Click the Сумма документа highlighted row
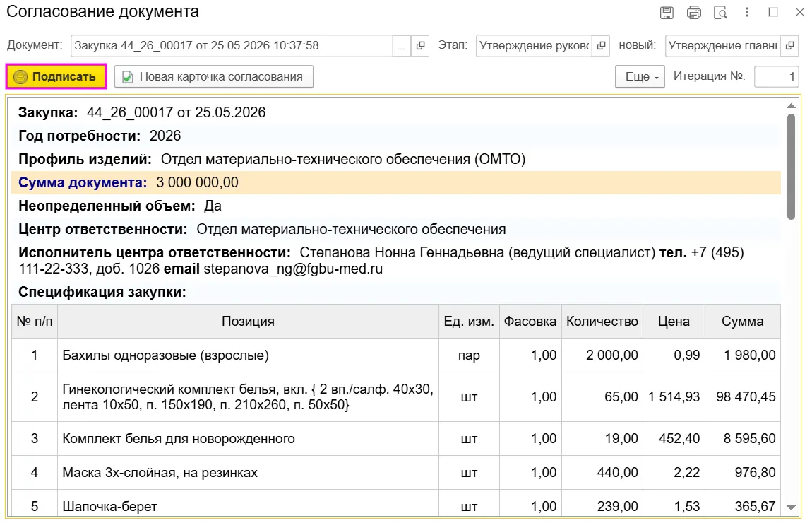The width and height of the screenshot is (812, 523). (396, 182)
